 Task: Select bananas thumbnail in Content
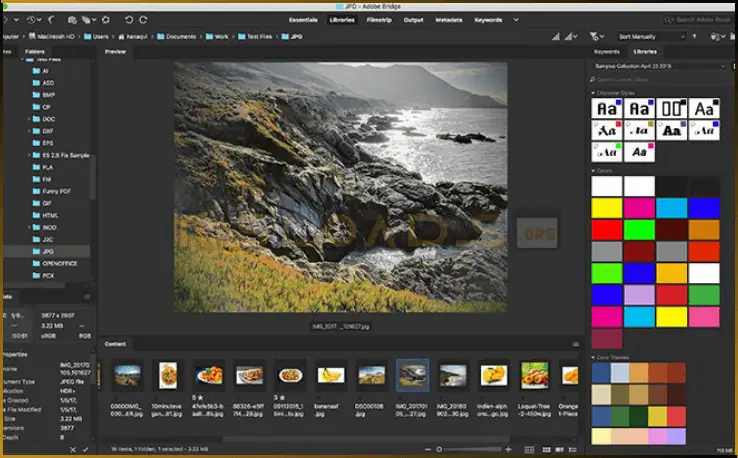[x=331, y=375]
